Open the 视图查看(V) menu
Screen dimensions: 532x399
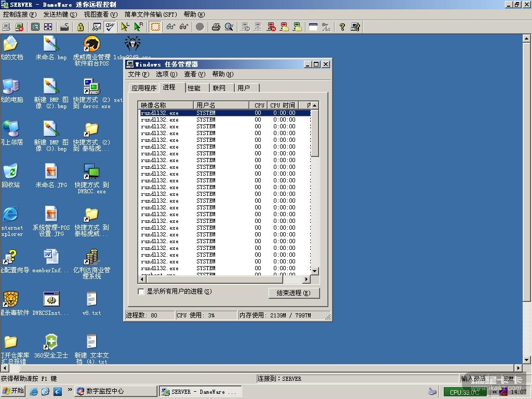coord(100,15)
